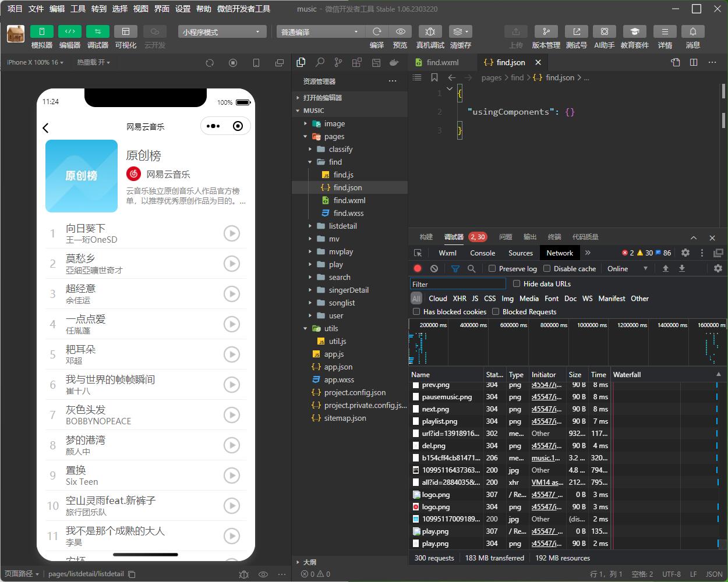This screenshot has width=728, height=582.
Task: Open the 测试号 test account button
Action: [x=576, y=31]
